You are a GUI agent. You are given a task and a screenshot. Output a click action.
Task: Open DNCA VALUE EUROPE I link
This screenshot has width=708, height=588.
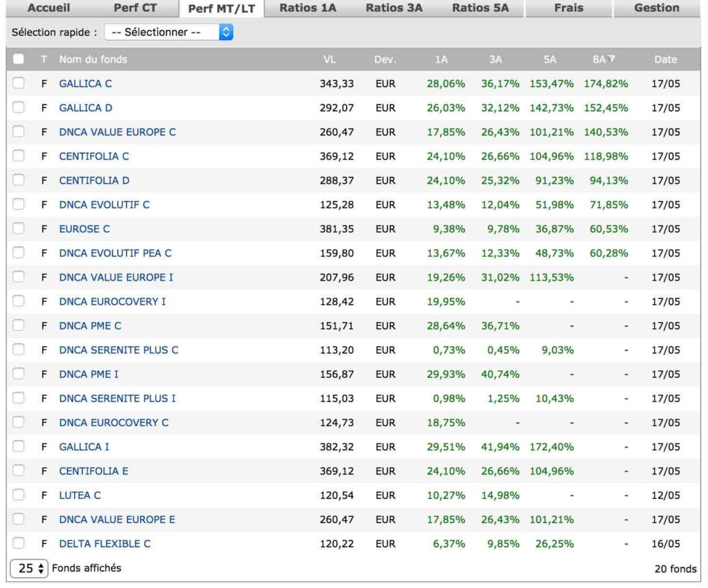click(x=116, y=278)
